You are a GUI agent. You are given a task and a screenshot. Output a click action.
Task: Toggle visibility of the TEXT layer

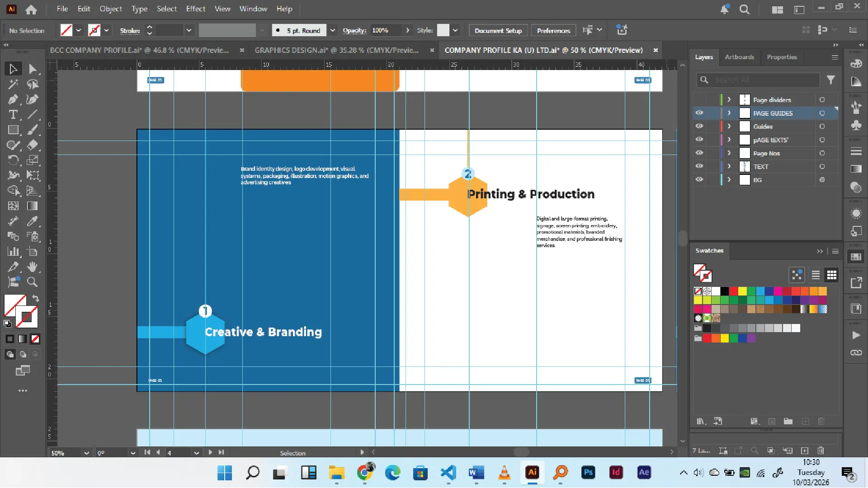tap(699, 166)
